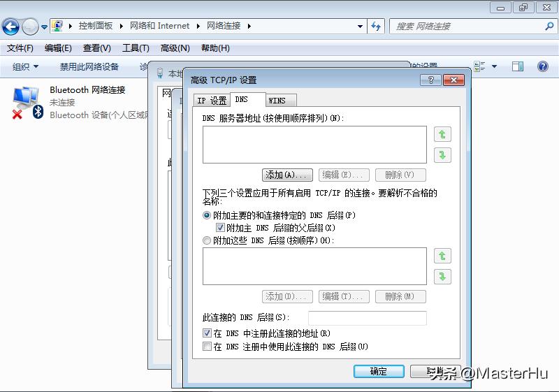Close the 高级 TCP/IP 设置 dialog
559x392 pixels.
coord(453,80)
